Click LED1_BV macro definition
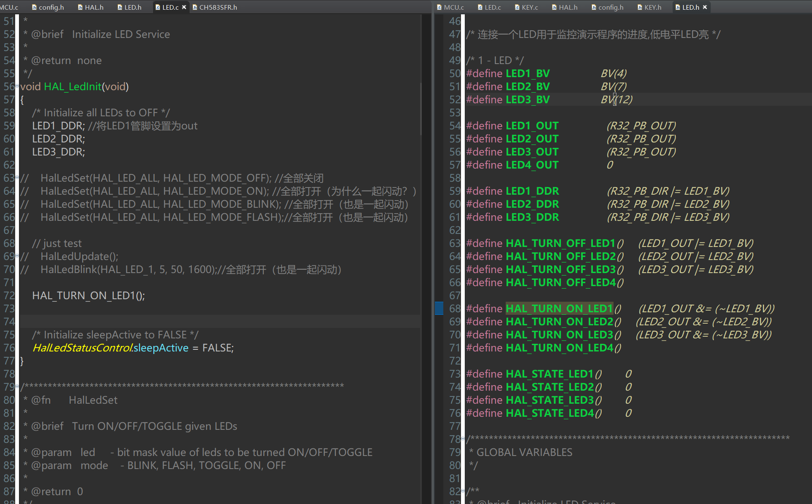 [528, 73]
